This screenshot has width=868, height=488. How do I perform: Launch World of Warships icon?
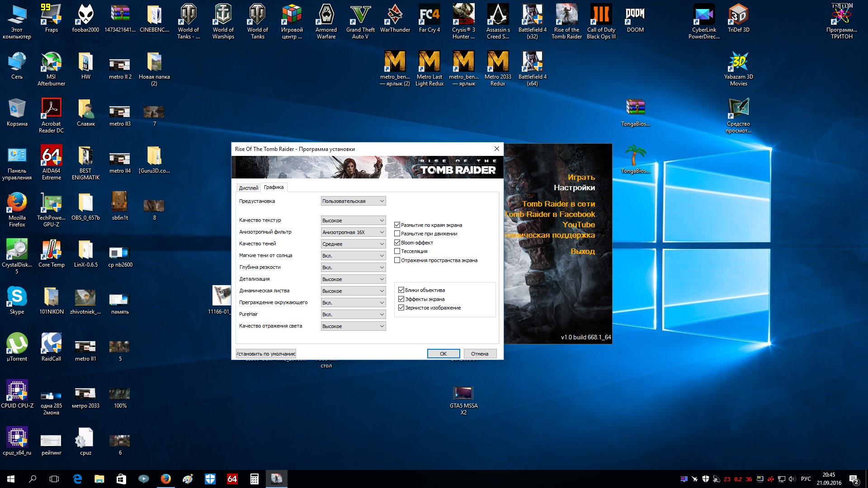point(223,20)
